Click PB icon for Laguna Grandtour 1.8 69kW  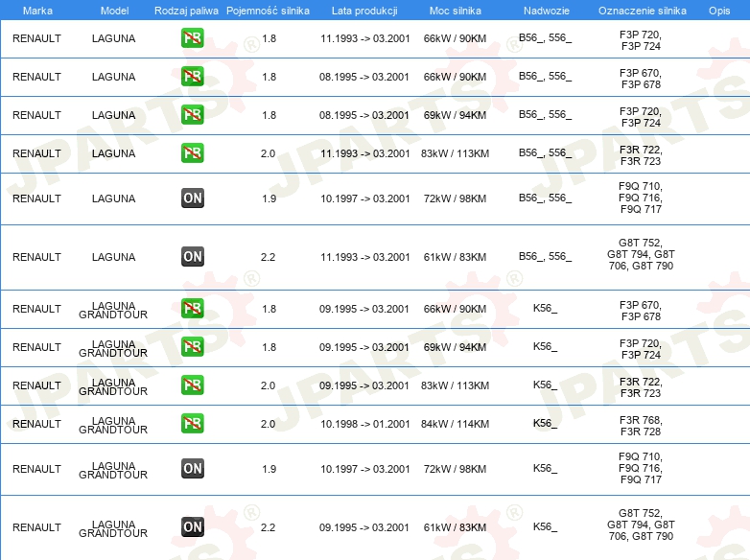tap(192, 347)
